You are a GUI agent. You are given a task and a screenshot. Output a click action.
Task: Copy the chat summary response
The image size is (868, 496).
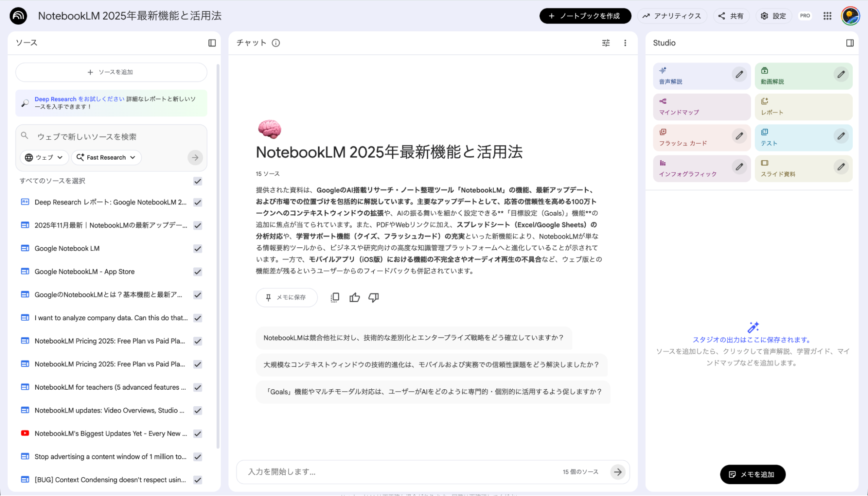tap(334, 297)
